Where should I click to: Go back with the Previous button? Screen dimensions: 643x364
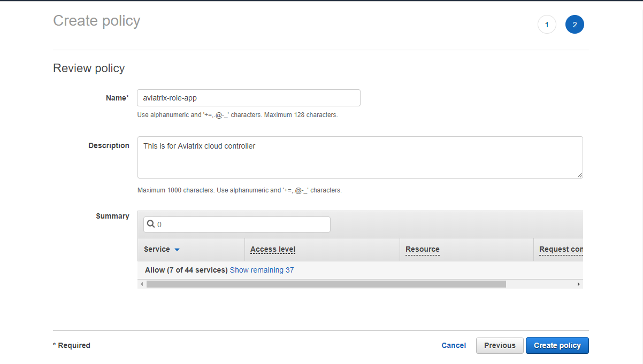point(500,345)
